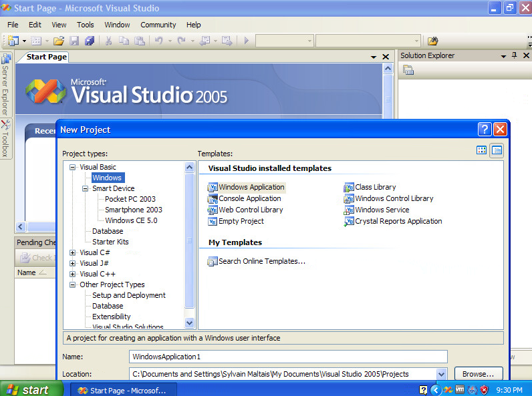Switch templates to large icons view

pyautogui.click(x=481, y=150)
